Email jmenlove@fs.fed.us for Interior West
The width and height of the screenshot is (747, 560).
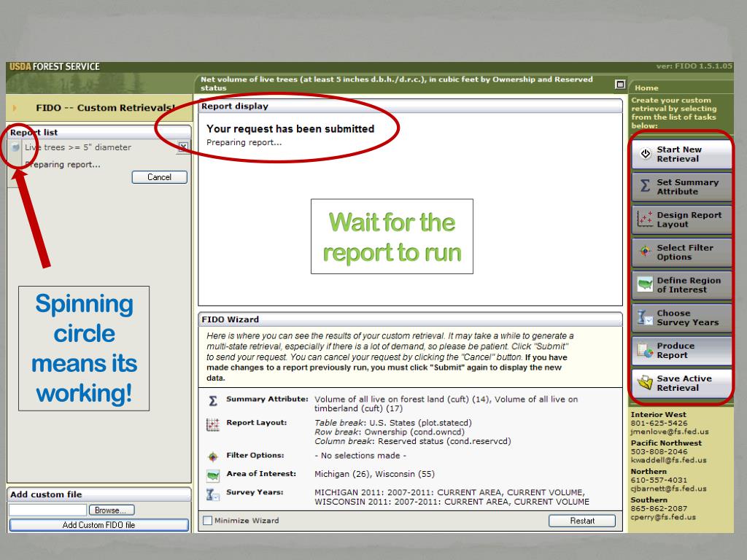pyautogui.click(x=670, y=432)
